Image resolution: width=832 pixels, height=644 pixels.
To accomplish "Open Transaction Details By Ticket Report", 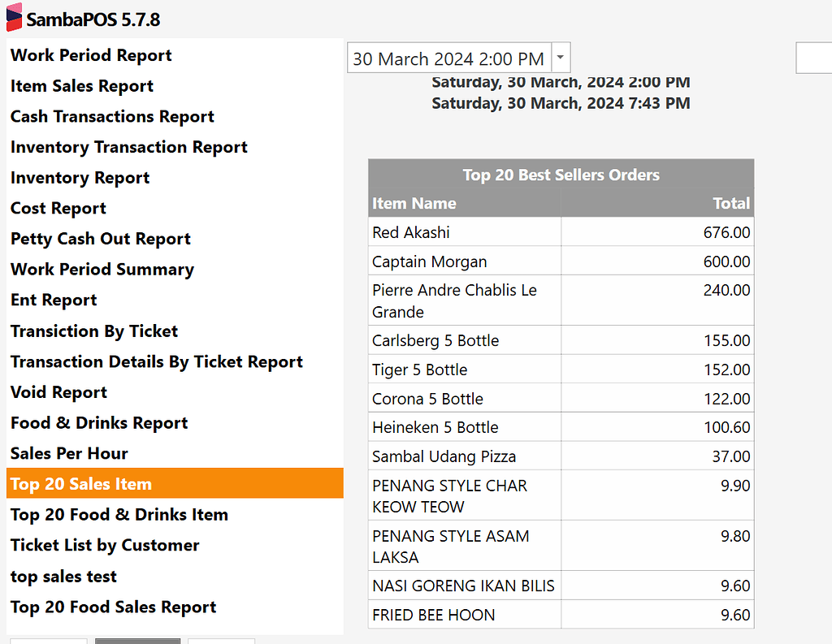I will tap(157, 361).
